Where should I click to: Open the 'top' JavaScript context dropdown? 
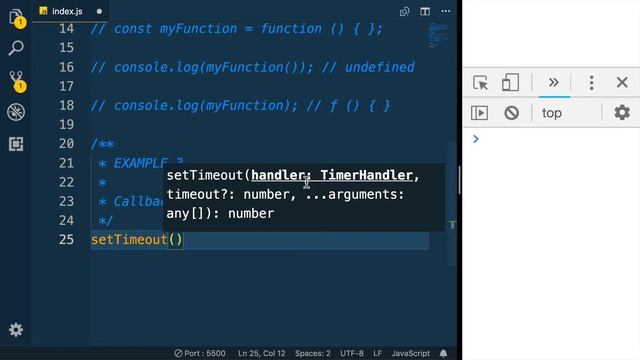[x=567, y=113]
